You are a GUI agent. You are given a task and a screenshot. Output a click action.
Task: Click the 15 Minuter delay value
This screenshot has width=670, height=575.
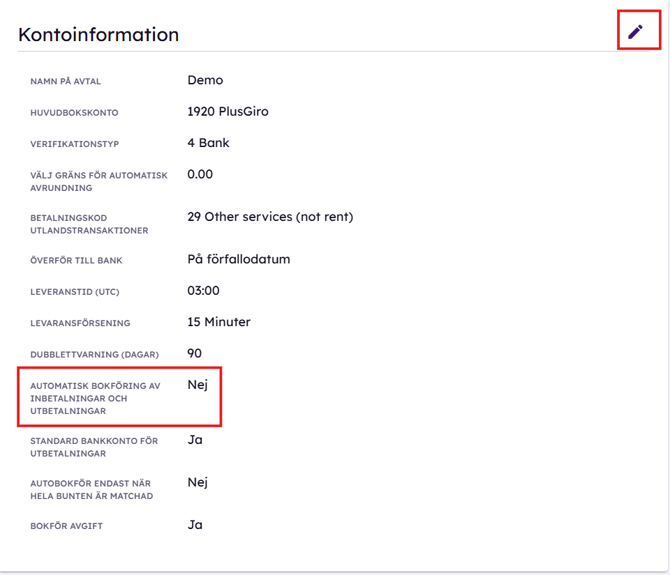click(x=219, y=322)
